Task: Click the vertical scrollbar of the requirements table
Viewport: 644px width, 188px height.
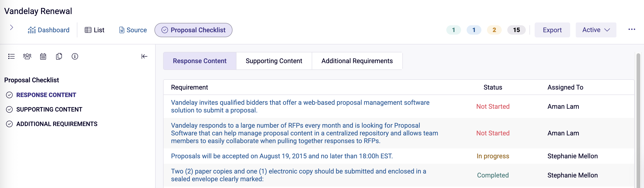Action: [x=638, y=120]
